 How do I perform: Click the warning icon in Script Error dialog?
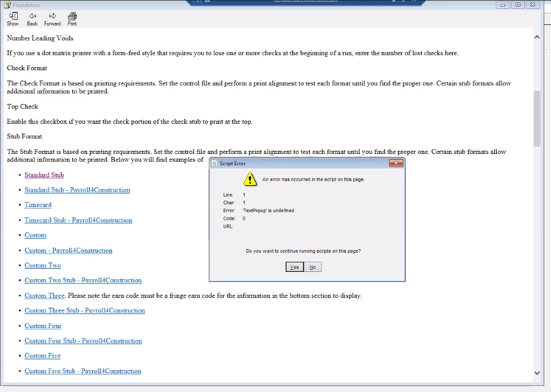pyautogui.click(x=250, y=179)
